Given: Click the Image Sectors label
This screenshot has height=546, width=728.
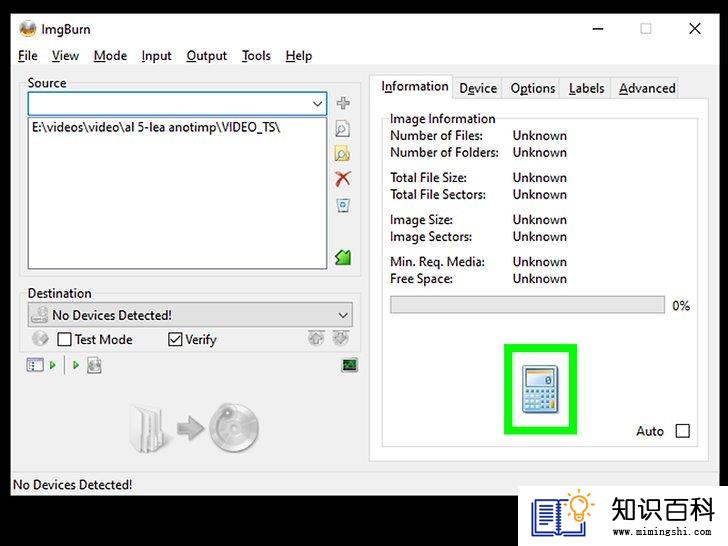Looking at the screenshot, I should pos(431,237).
